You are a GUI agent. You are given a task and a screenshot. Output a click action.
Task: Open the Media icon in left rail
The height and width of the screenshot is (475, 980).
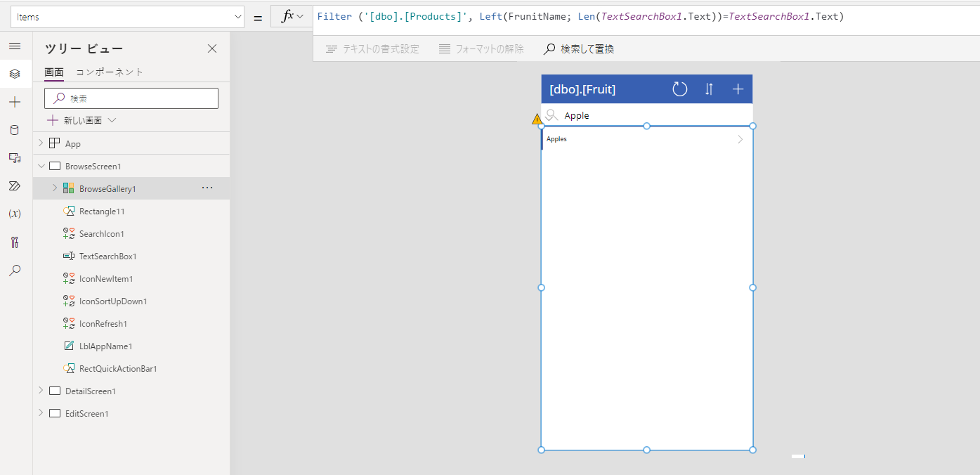tap(15, 158)
